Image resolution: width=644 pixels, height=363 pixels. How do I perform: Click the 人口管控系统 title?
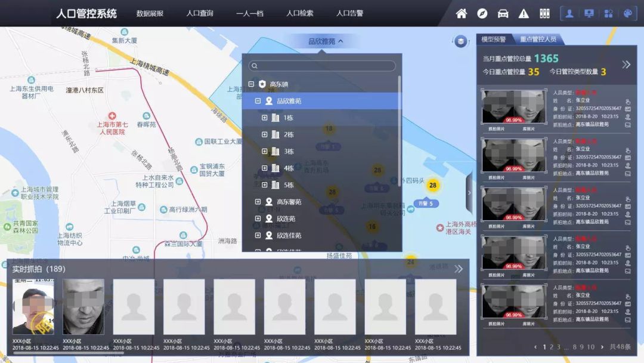click(86, 14)
